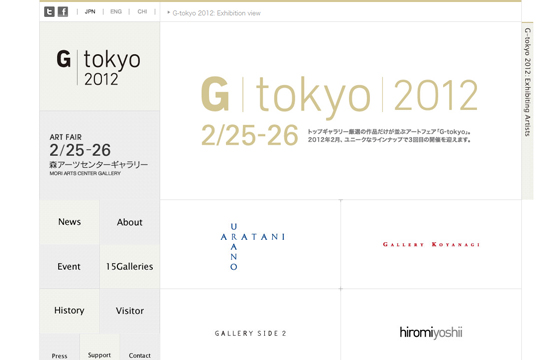Open the Support page
560x360 pixels.
99,355
